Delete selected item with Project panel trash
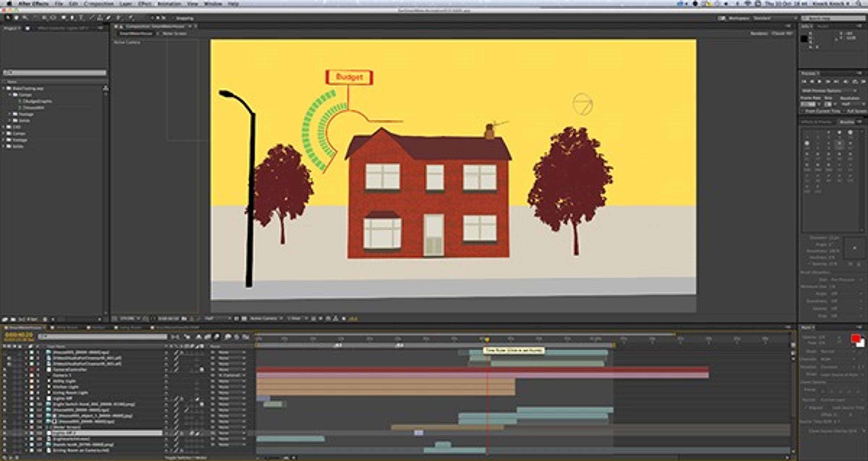The width and height of the screenshot is (868, 461). tap(45, 319)
